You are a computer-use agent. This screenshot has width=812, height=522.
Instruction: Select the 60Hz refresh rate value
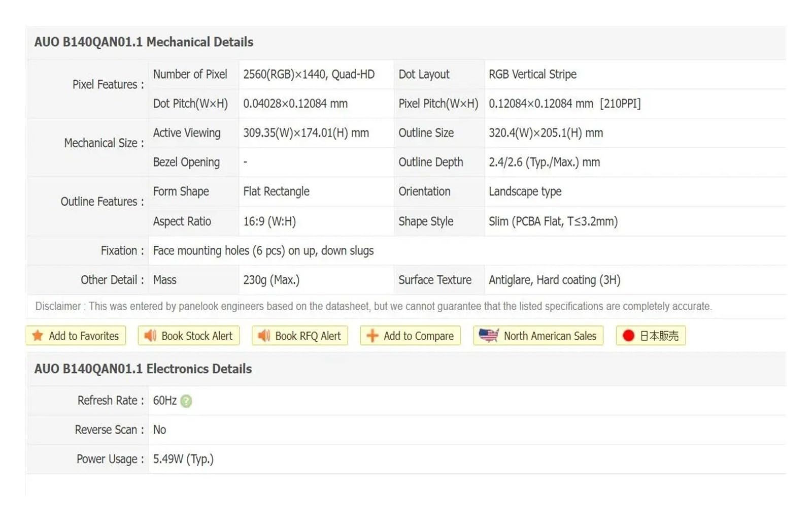[x=165, y=401]
